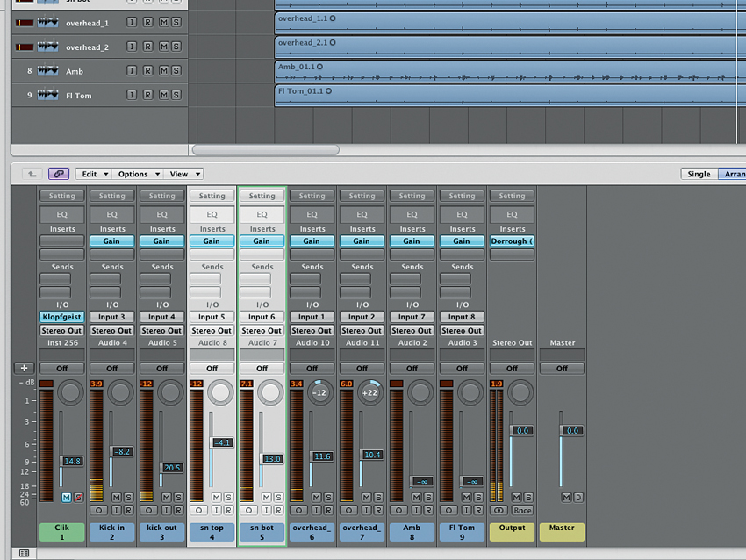
Task: Click pan knob on Kick in strip
Action: click(x=120, y=392)
